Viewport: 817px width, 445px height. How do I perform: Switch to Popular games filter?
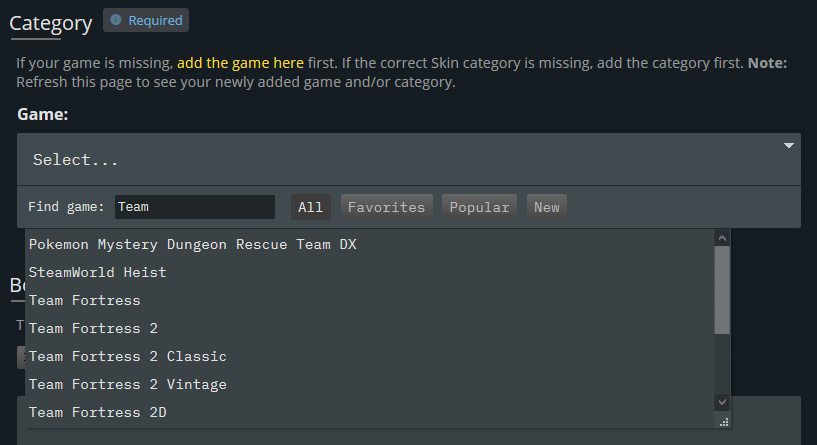click(479, 207)
